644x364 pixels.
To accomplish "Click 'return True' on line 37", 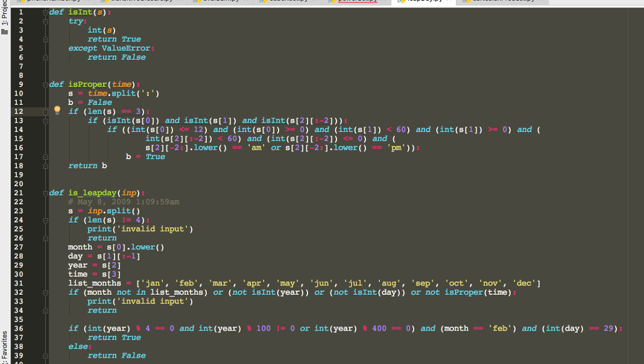I will click(114, 338).
